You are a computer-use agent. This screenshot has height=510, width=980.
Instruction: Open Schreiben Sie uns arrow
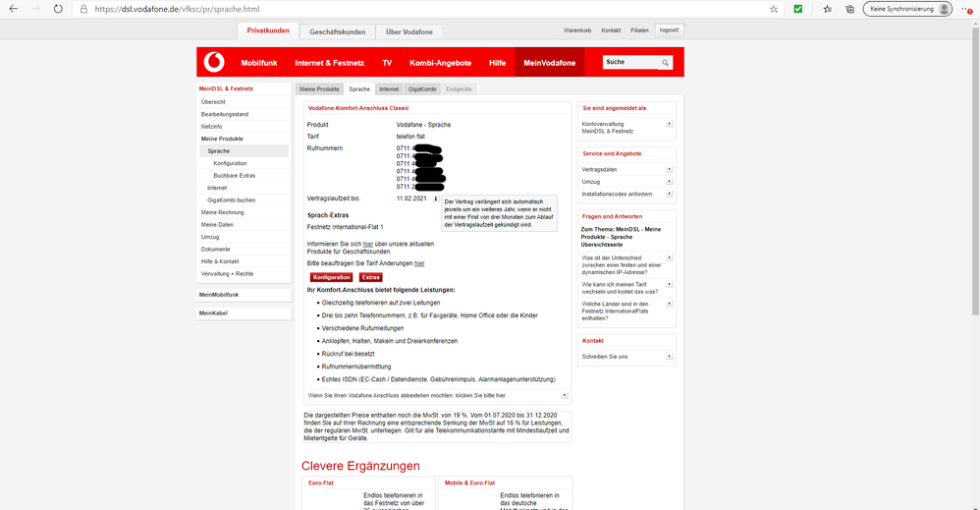tap(670, 356)
